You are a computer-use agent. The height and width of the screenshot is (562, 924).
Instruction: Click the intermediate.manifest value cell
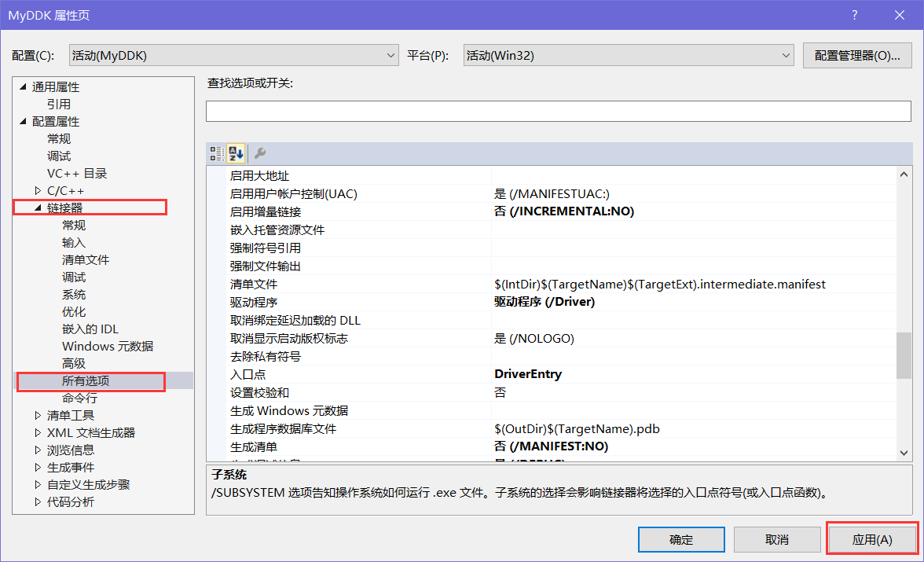tap(660, 285)
